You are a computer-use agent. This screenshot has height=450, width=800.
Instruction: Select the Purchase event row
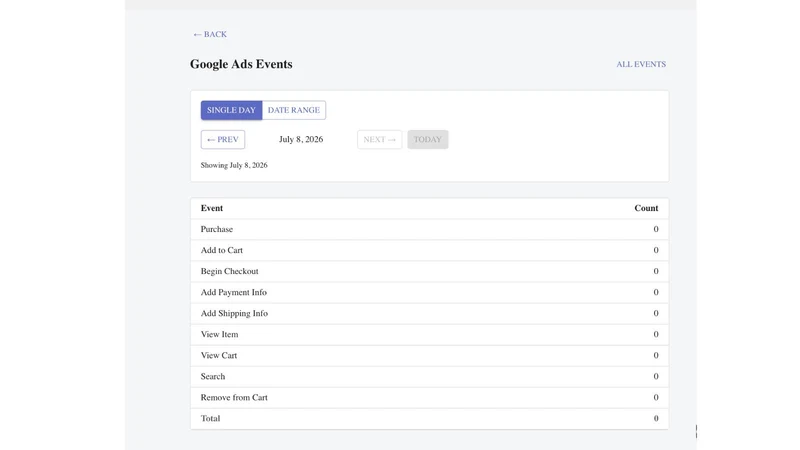point(430,229)
